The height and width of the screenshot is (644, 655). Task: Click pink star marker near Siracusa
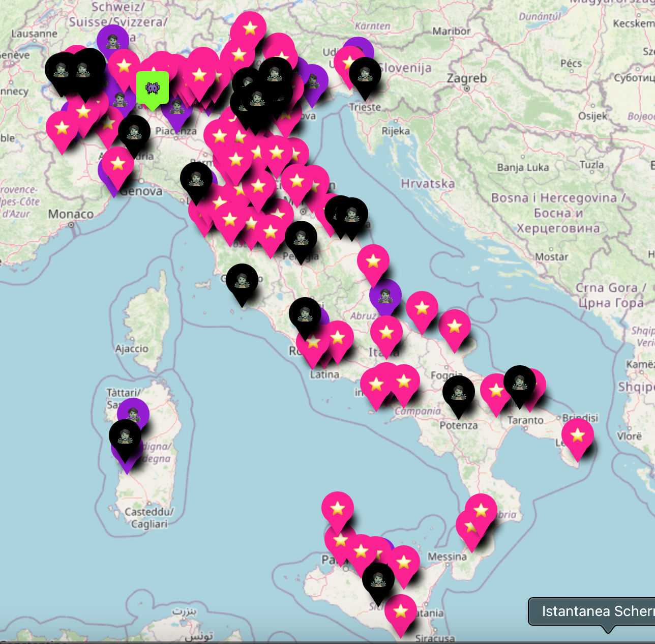401,611
